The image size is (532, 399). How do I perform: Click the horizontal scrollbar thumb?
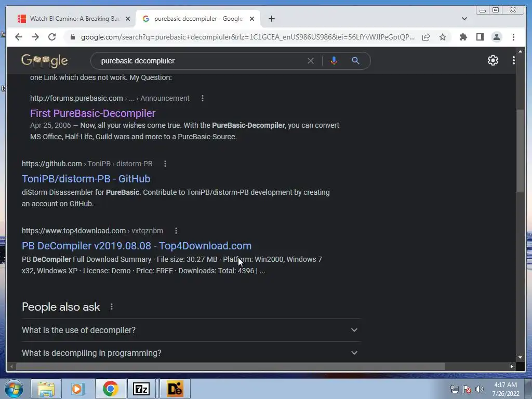(230, 366)
